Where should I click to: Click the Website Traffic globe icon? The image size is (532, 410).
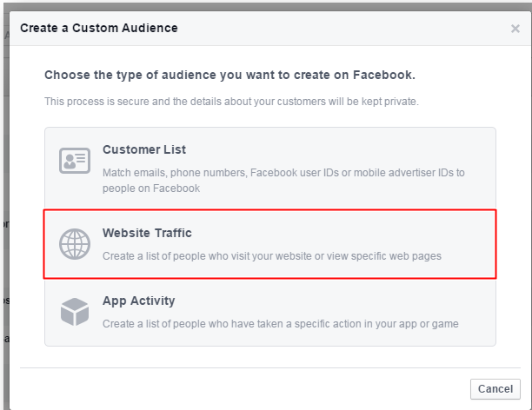coord(75,242)
